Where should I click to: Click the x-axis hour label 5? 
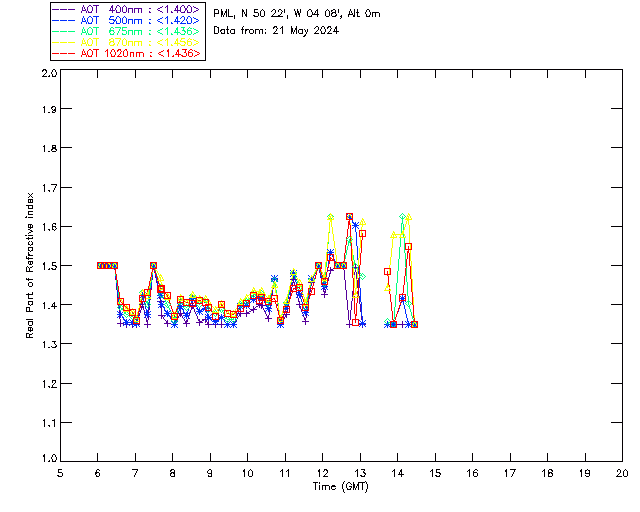pos(60,474)
